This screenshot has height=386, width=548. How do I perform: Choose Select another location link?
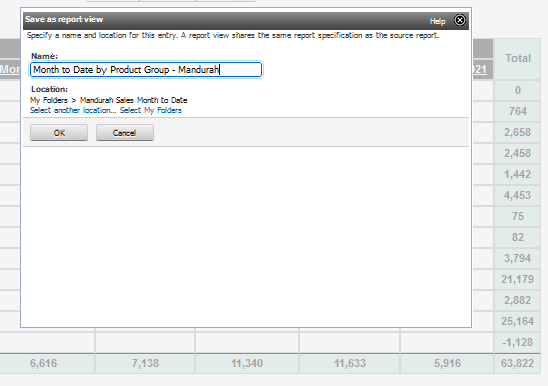(73, 110)
